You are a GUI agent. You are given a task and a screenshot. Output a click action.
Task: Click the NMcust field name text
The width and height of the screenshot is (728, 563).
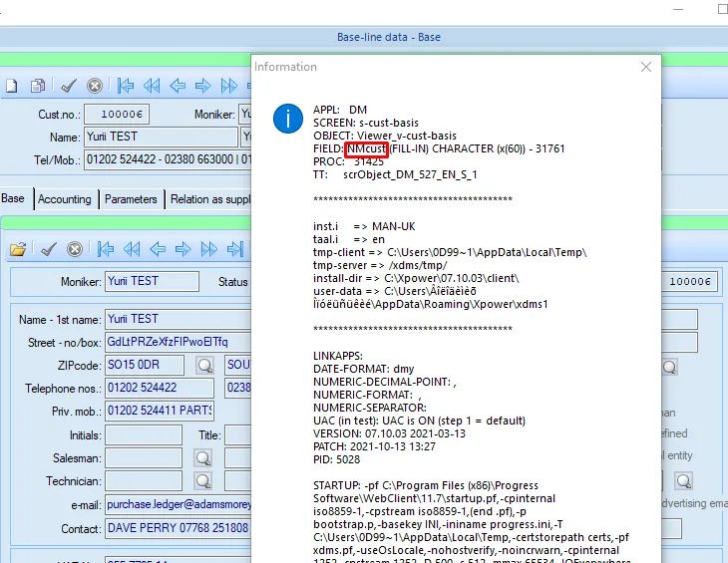[x=367, y=148]
